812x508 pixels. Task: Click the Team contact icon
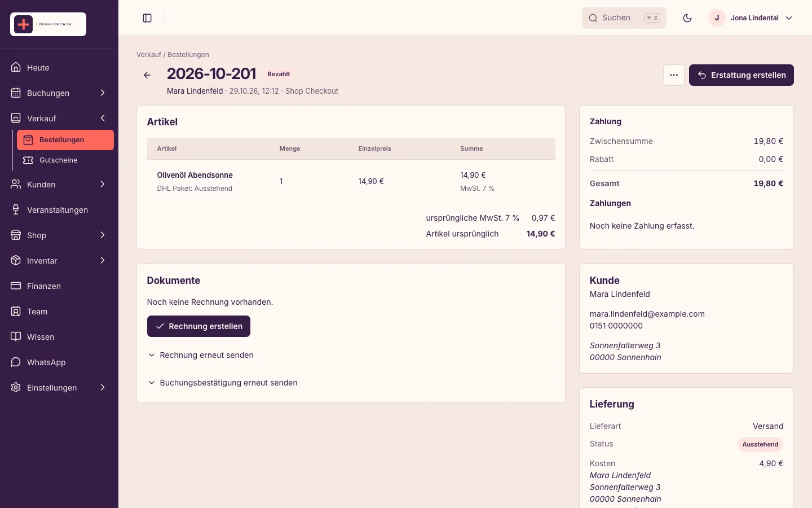pyautogui.click(x=16, y=311)
